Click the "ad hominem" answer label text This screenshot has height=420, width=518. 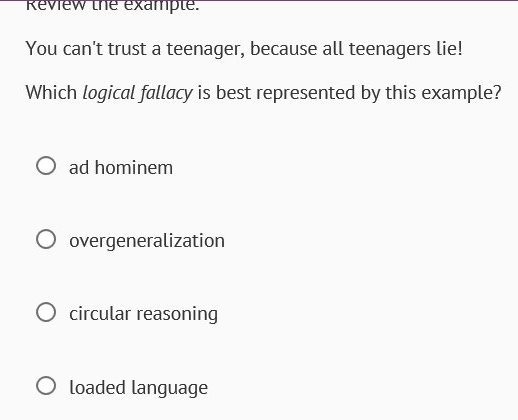click(121, 167)
